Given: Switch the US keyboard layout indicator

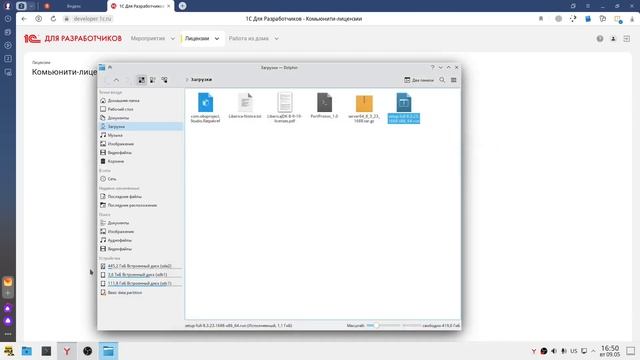Looking at the screenshot, I should coord(574,351).
